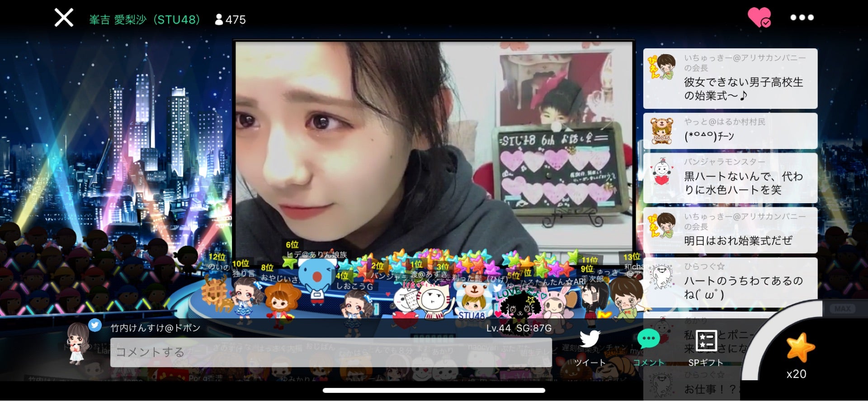Tap the (*°△°)チーン comment by やっと@はるか村村民

[x=730, y=131]
